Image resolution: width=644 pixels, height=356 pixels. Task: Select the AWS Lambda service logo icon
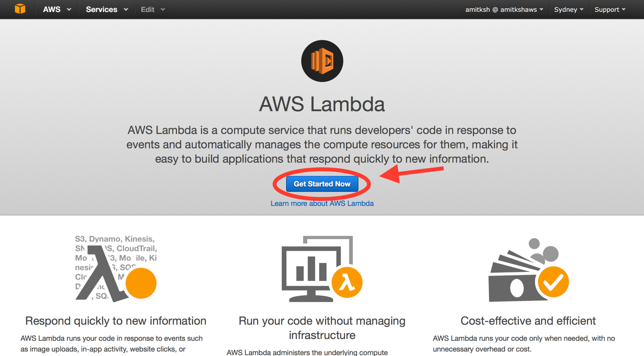322,61
